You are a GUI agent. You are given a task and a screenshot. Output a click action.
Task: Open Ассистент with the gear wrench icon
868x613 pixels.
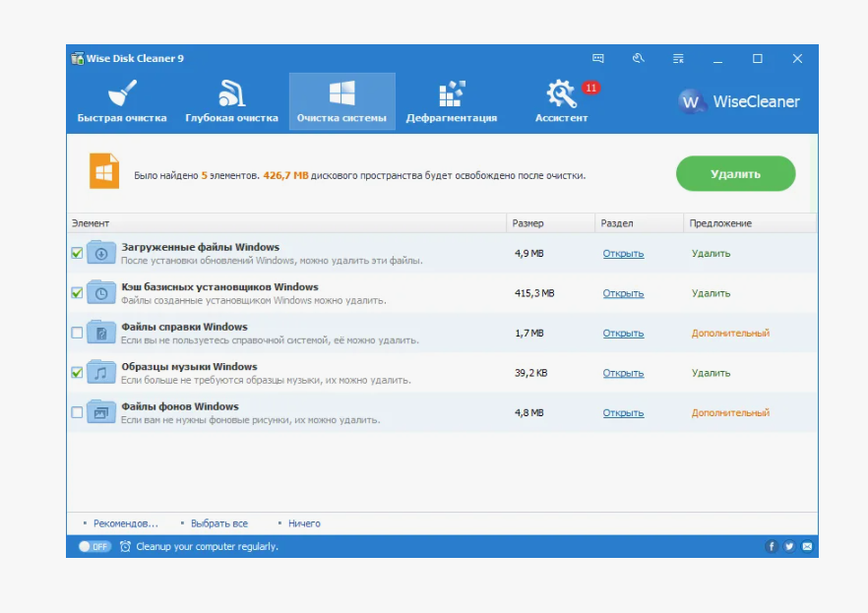(x=561, y=101)
